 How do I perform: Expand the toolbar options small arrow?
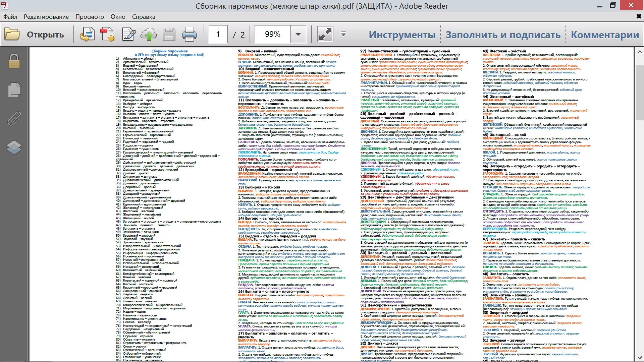[x=343, y=34]
